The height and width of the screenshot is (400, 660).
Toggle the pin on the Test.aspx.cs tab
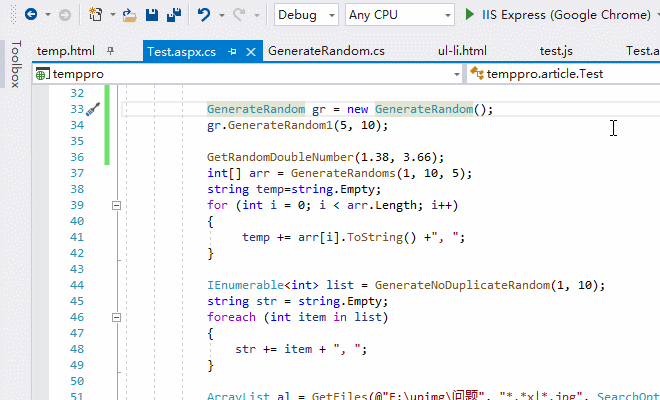click(232, 52)
